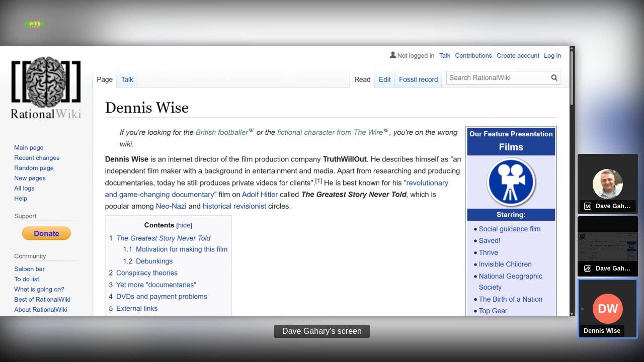Open the Read tab
644x362 pixels.
tap(362, 79)
